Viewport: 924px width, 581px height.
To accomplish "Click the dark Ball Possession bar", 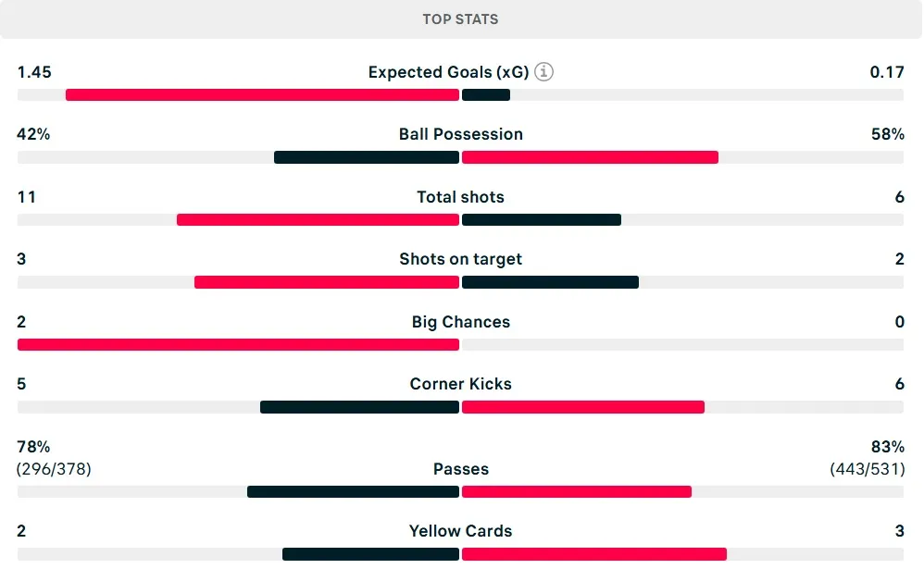I will pos(367,157).
